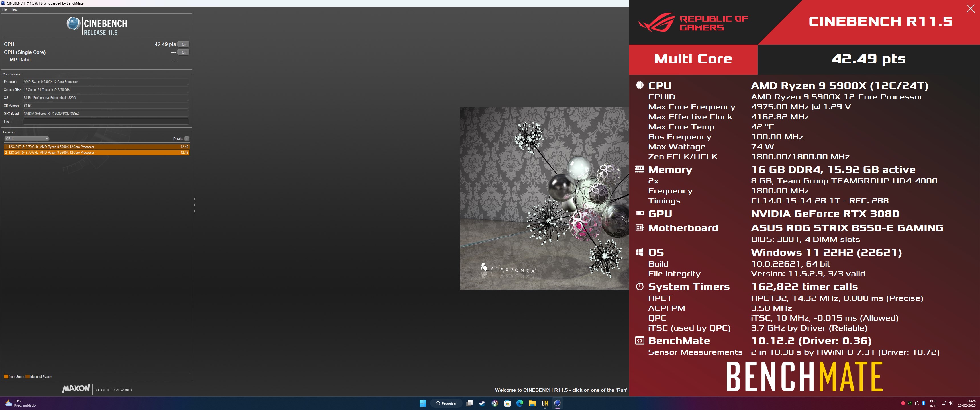Click the CB Version 64 Bit field
This screenshot has height=410, width=980.
point(106,106)
